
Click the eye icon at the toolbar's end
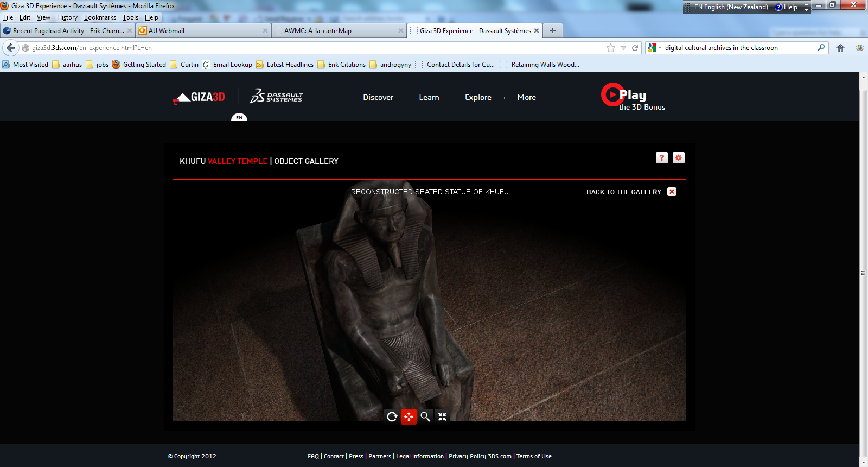[859, 48]
